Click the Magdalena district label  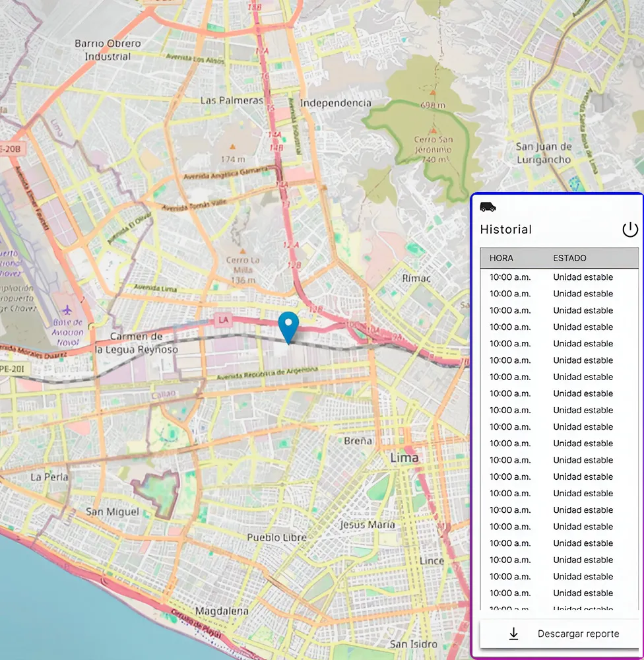[x=220, y=611]
